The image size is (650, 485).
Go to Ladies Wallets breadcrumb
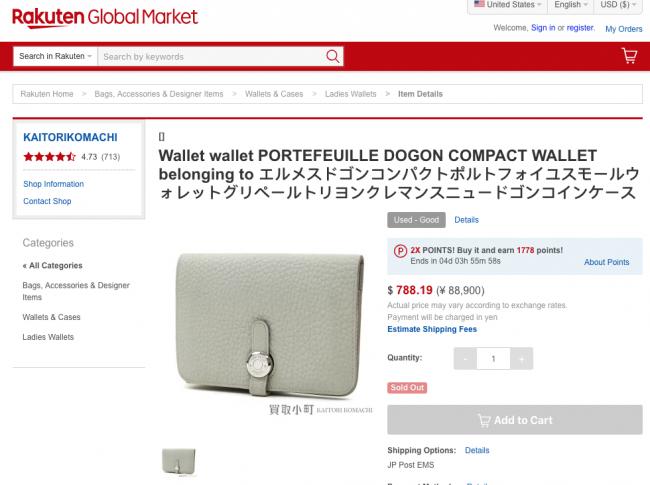(350, 94)
